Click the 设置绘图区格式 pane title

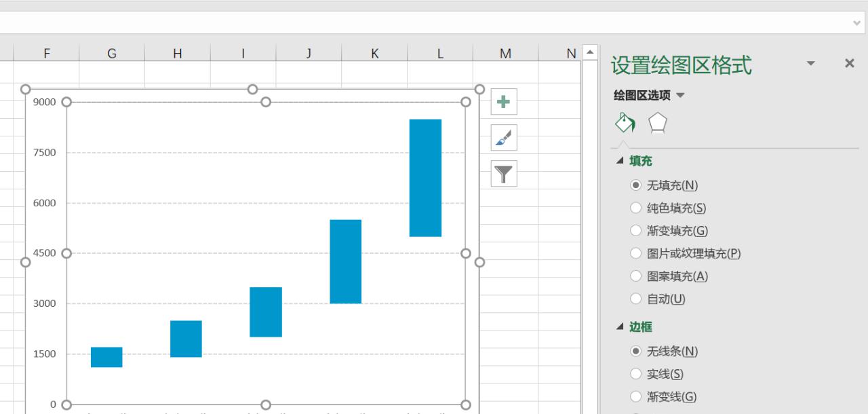pyautogui.click(x=682, y=65)
